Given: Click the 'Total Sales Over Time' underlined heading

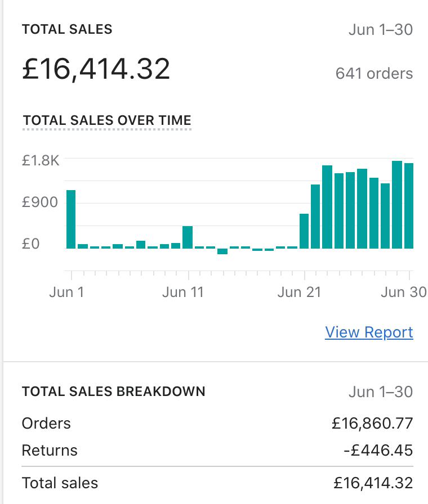Looking at the screenshot, I should point(107,120).
